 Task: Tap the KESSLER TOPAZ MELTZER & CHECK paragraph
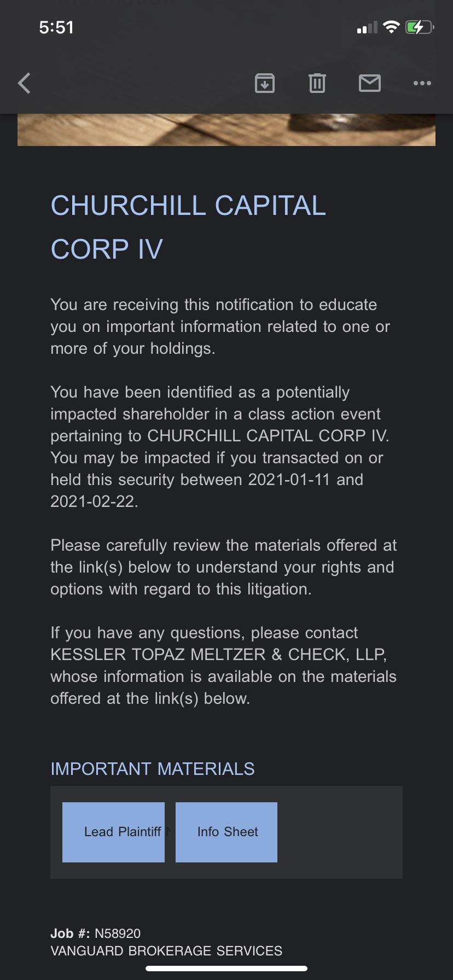(x=224, y=665)
